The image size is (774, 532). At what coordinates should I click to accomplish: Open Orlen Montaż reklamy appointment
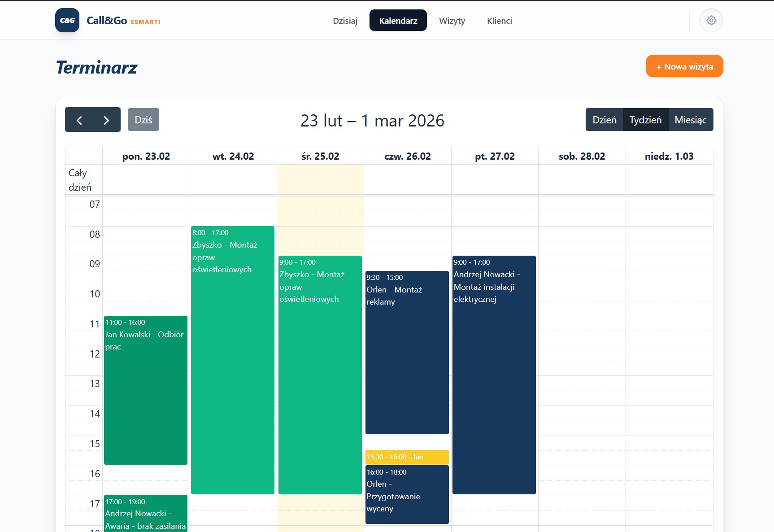point(407,352)
